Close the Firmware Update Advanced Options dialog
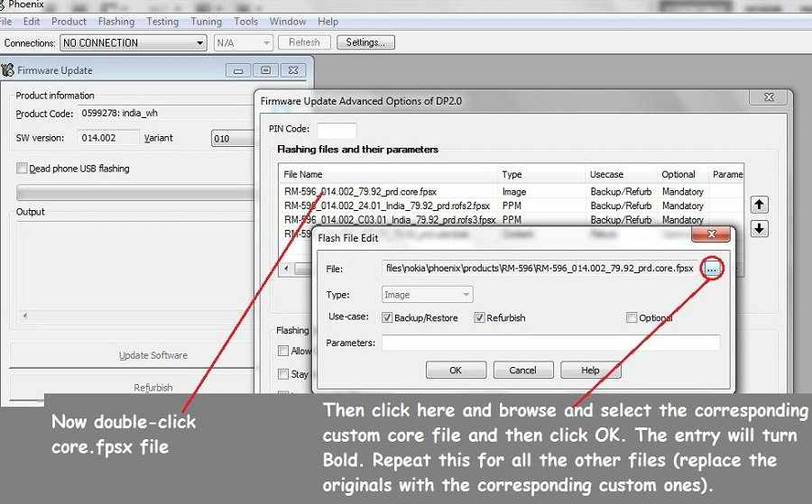Screen dimensions: 812x504 tap(769, 96)
